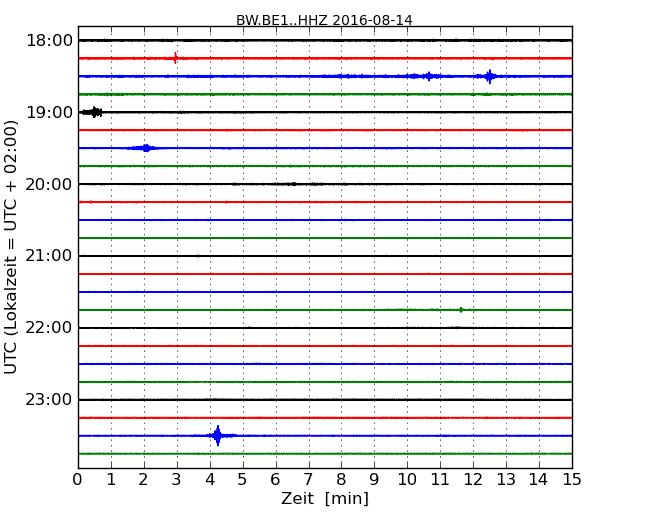Click the 21:00 time label
The height and width of the screenshot is (520, 650).
[49, 256]
